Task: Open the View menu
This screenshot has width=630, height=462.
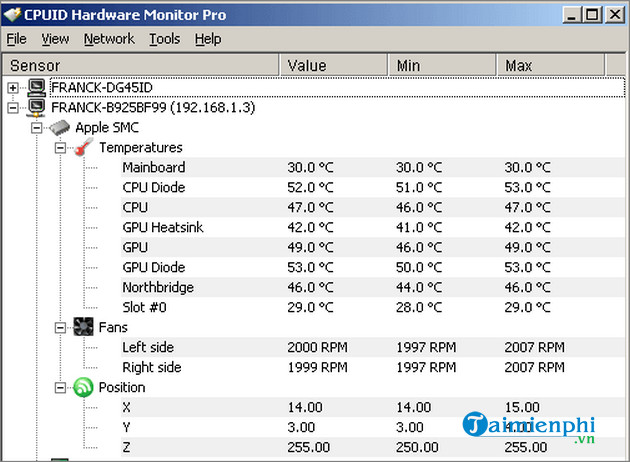Action: (55, 39)
